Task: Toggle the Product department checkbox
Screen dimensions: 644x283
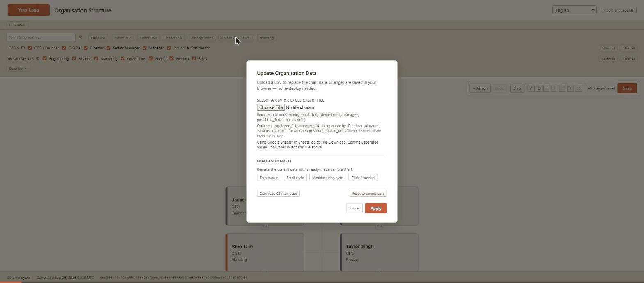Action: [x=171, y=58]
